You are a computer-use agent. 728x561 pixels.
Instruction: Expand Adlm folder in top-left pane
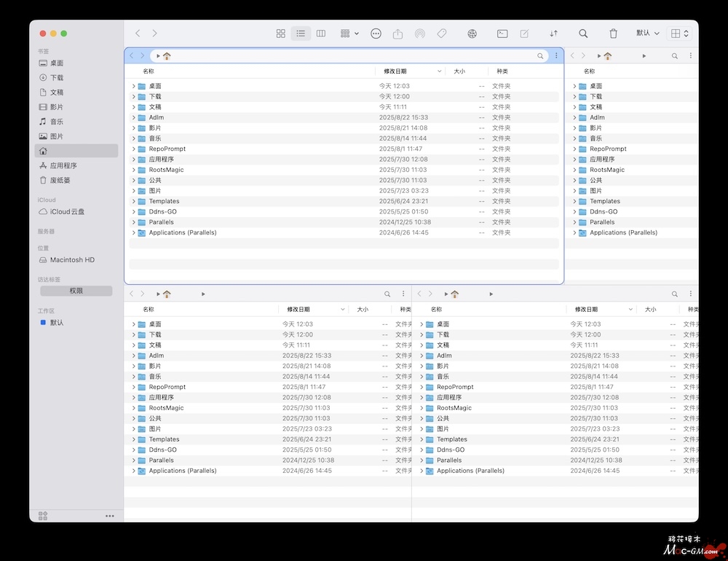134,117
